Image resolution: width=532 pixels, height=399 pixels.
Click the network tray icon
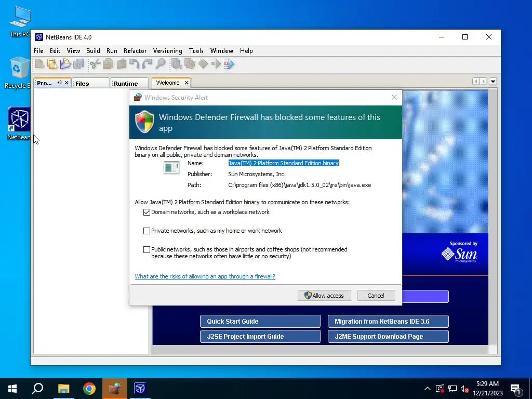coord(453,389)
